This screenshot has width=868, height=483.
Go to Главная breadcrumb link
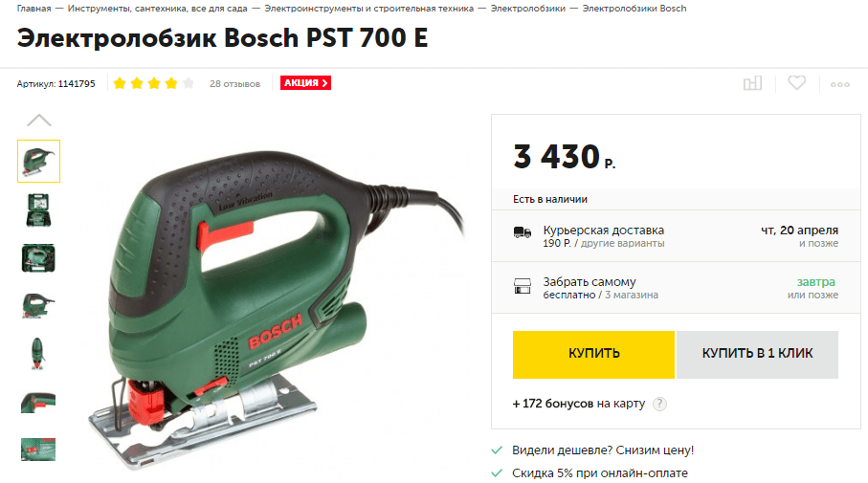pyautogui.click(x=33, y=9)
